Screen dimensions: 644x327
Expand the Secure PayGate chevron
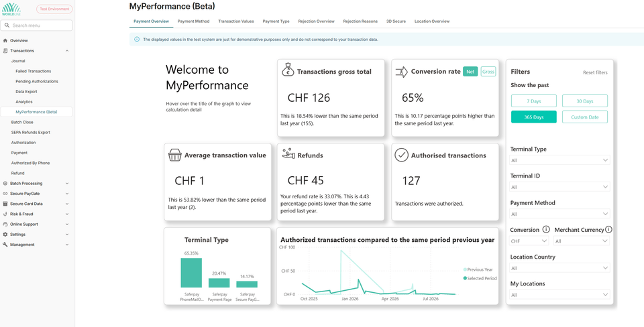click(67, 194)
